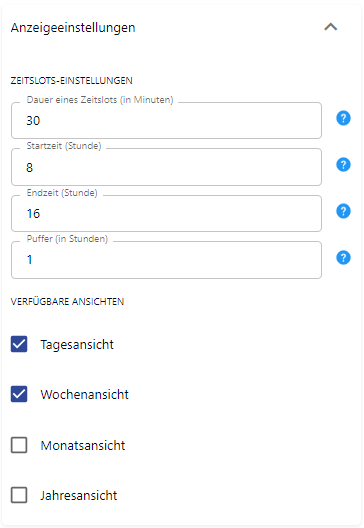Open the Endzeit (Stunde) help icon
The image size is (364, 528).
343,211
